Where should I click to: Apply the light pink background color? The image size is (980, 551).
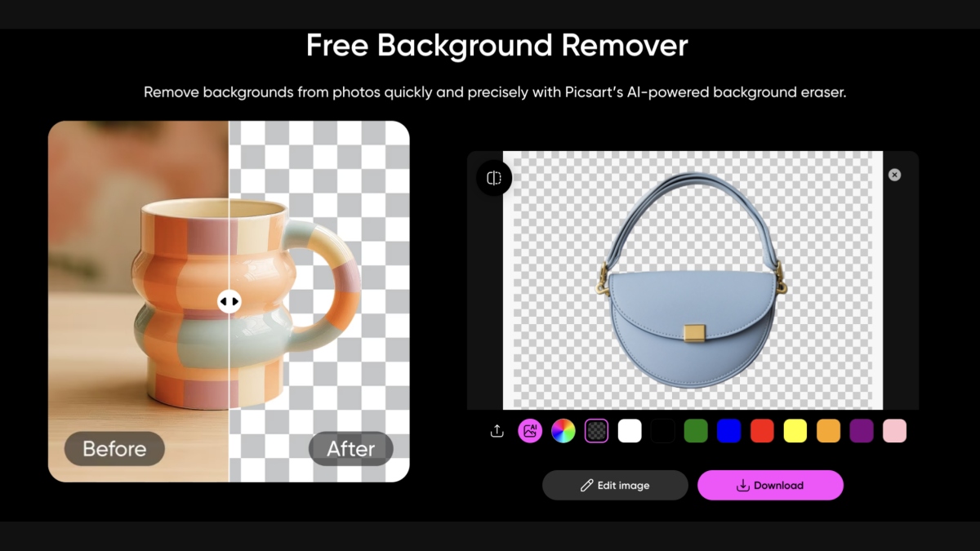[x=894, y=430]
